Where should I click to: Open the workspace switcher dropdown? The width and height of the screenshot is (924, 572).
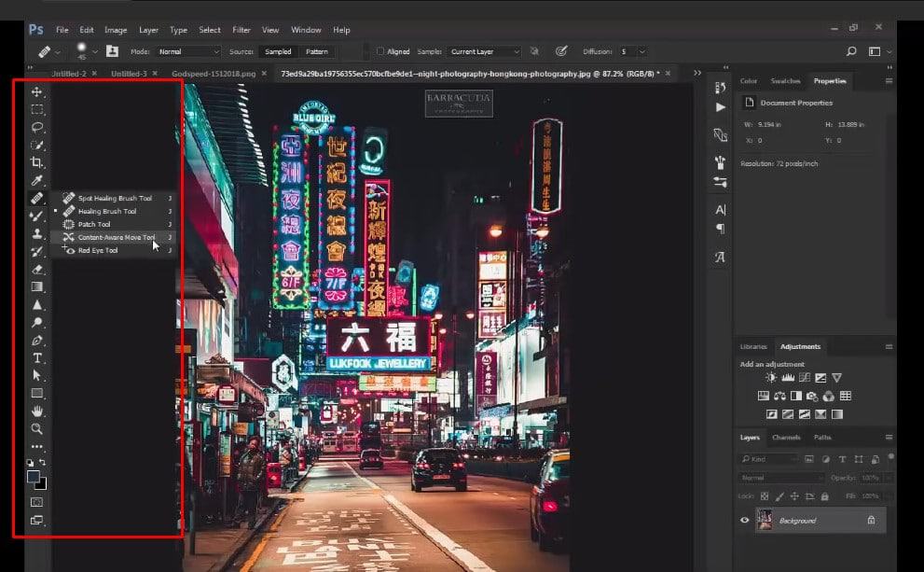click(x=878, y=52)
